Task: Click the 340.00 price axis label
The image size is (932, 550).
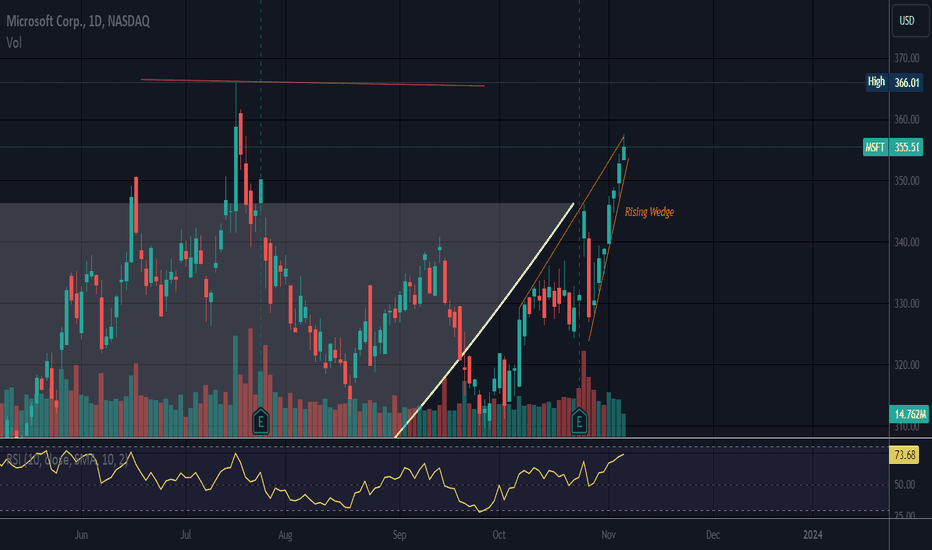Action: click(906, 242)
